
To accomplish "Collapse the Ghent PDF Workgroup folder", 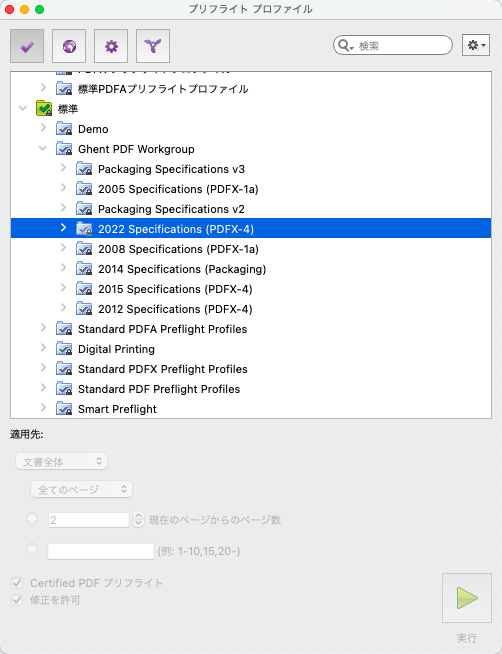I will click(x=43, y=148).
